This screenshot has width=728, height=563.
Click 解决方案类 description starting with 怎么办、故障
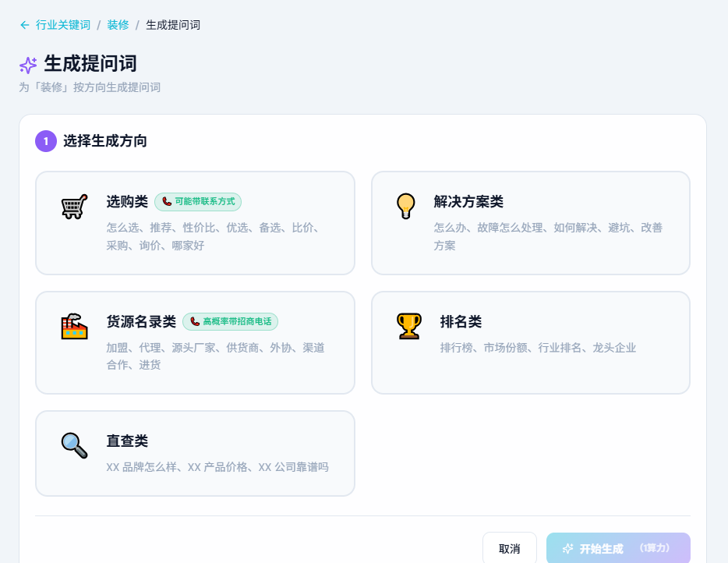548,236
